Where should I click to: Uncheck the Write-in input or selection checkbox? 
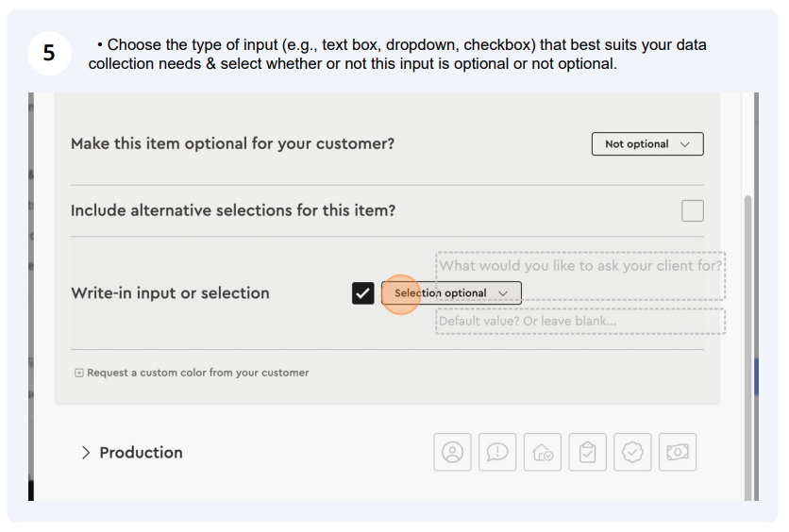362,293
